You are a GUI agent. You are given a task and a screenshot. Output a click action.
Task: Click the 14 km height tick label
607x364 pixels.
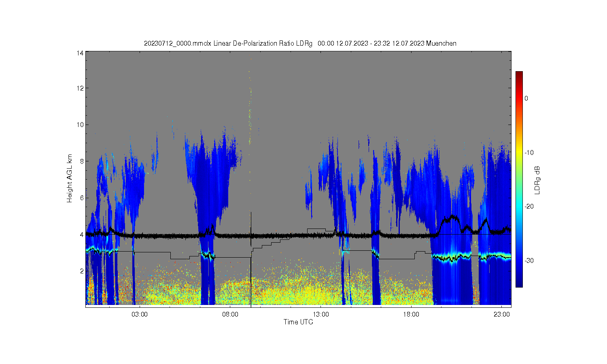coord(81,53)
